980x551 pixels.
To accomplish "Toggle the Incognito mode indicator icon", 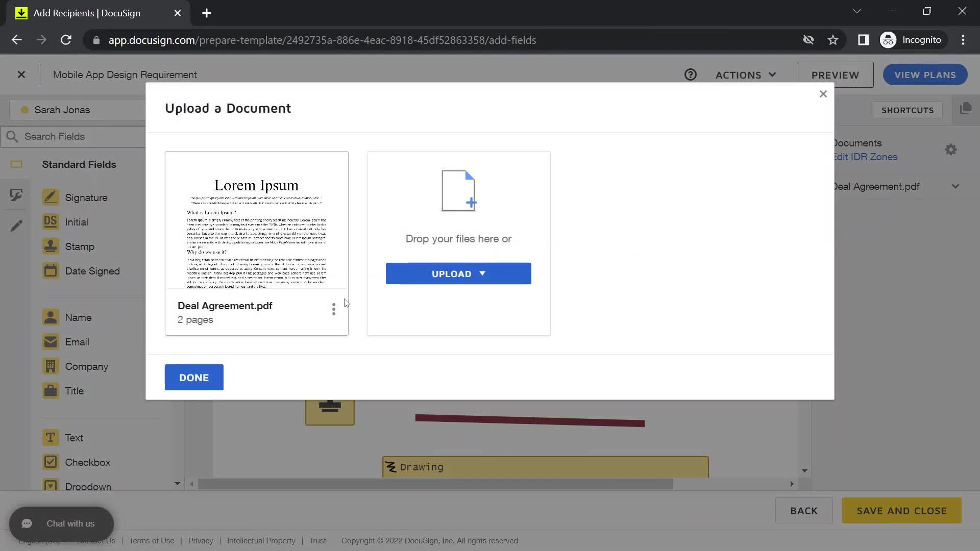I will point(888,40).
